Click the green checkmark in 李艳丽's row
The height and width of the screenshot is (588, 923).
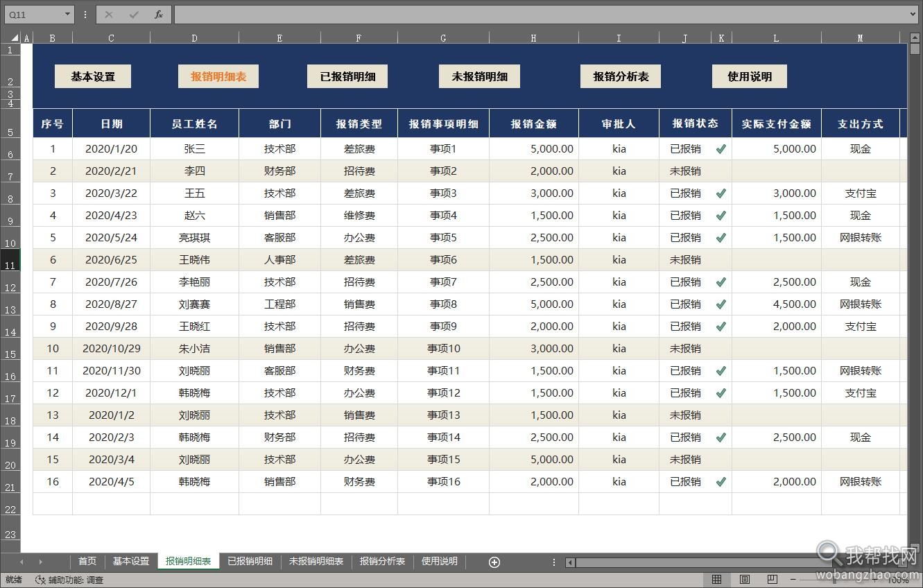(721, 282)
